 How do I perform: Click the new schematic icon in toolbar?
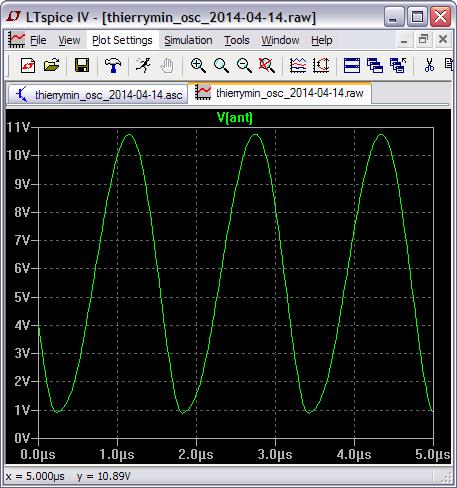point(28,65)
